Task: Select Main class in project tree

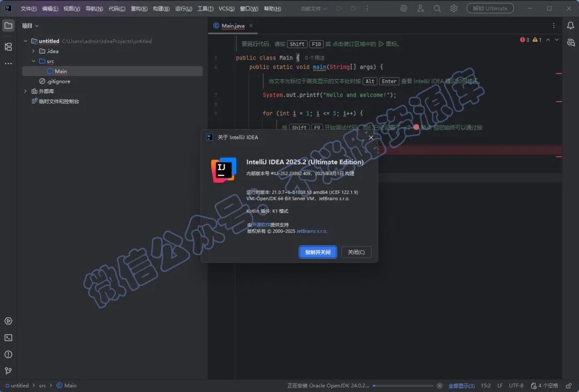Action: [x=112, y=71]
